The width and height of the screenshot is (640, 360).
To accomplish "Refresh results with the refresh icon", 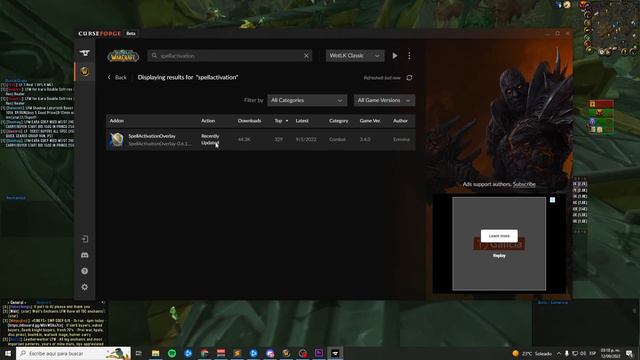I will point(409,78).
